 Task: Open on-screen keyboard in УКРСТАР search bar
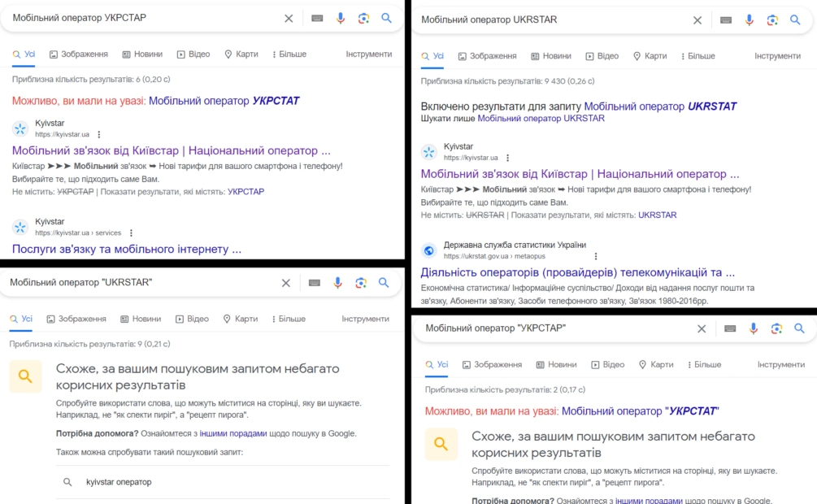(x=317, y=18)
